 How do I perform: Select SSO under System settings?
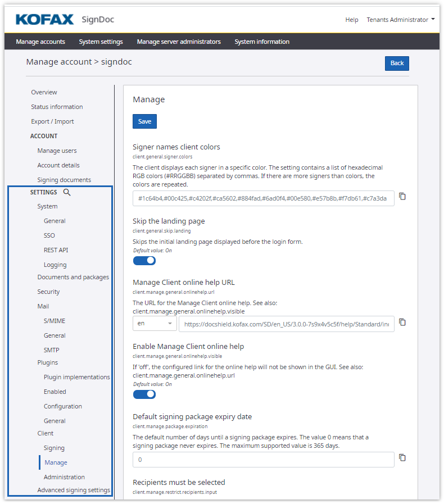tap(49, 235)
